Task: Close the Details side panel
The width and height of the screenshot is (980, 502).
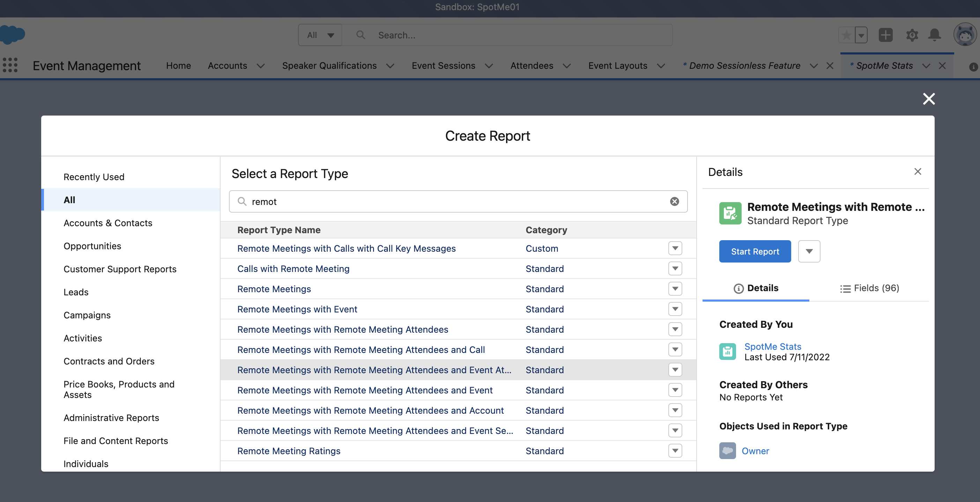Action: click(918, 172)
